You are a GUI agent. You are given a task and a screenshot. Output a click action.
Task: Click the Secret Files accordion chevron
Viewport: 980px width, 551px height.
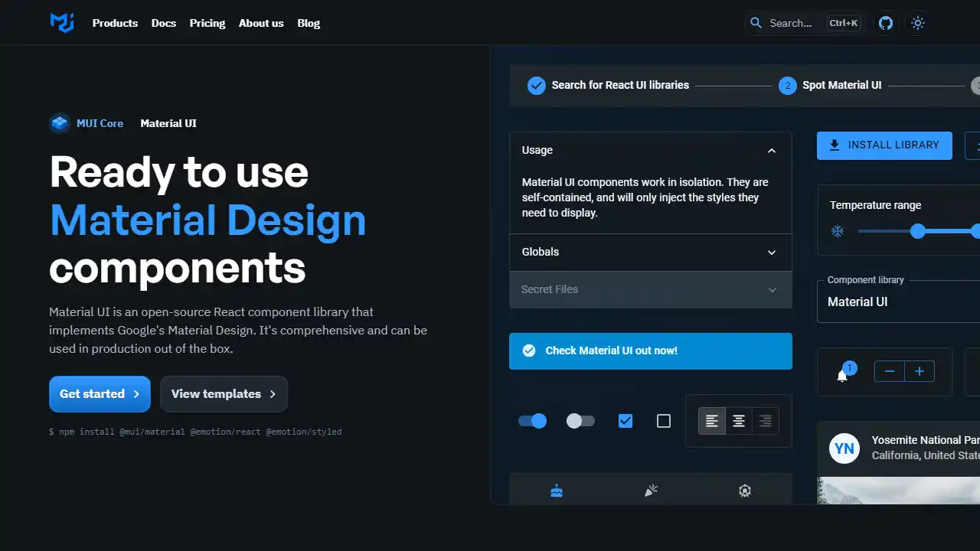click(x=773, y=290)
